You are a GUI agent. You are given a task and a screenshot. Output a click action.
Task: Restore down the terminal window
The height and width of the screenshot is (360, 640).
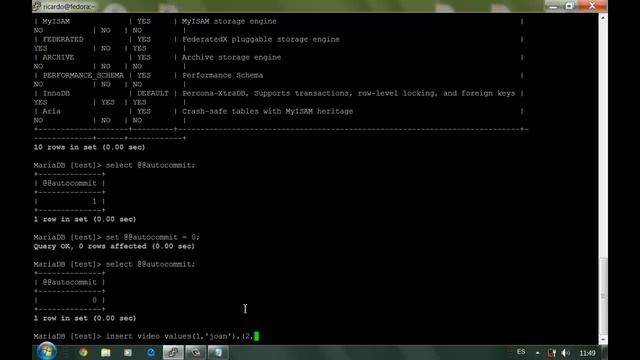569,6
